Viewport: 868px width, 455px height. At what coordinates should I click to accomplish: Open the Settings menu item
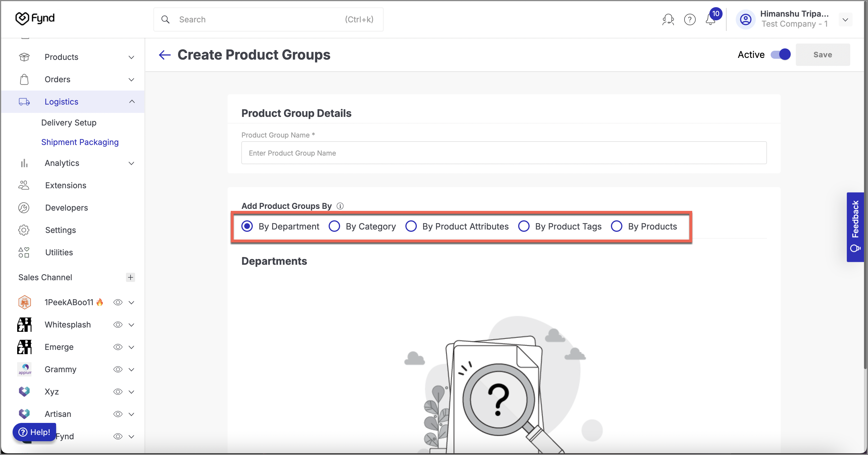tap(61, 230)
